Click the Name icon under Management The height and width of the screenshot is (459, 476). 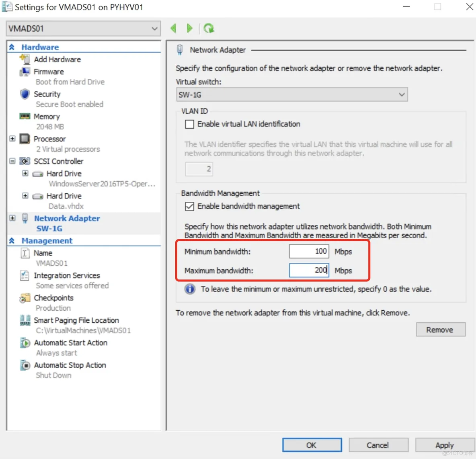(x=25, y=253)
